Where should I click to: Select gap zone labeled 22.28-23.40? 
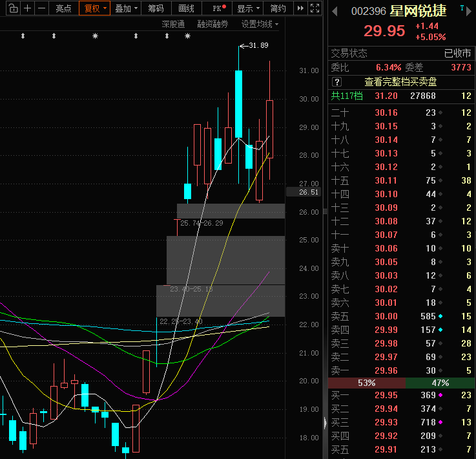click(x=220, y=301)
